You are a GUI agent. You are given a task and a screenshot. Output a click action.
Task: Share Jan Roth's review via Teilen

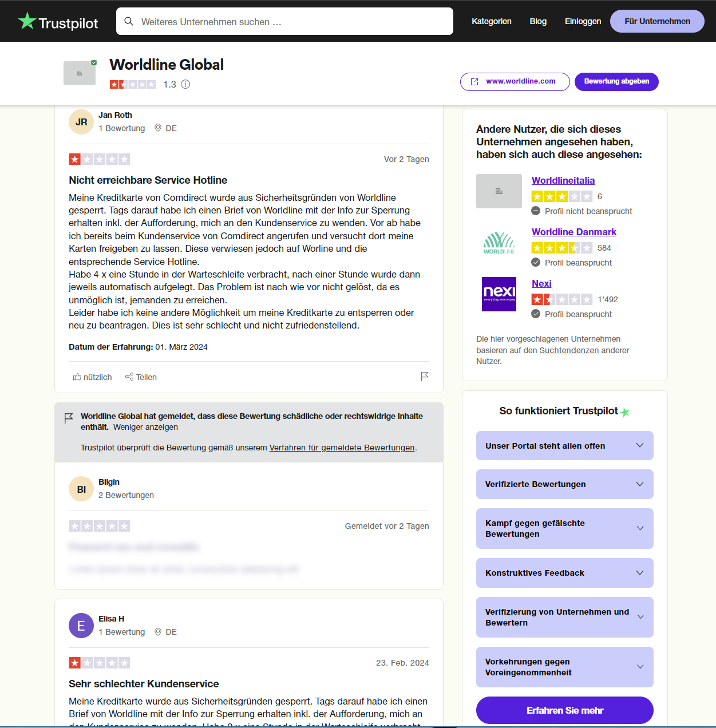tap(141, 377)
